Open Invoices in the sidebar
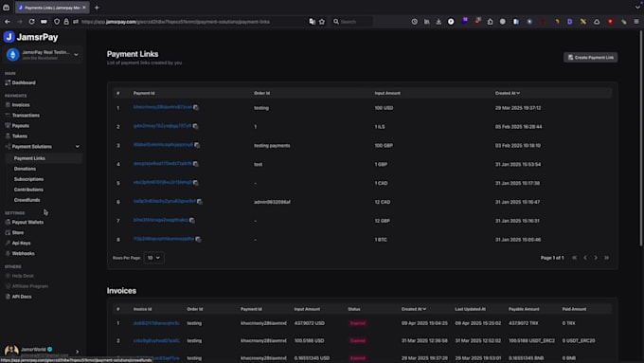Screen dimensions: 644x363 (21, 105)
